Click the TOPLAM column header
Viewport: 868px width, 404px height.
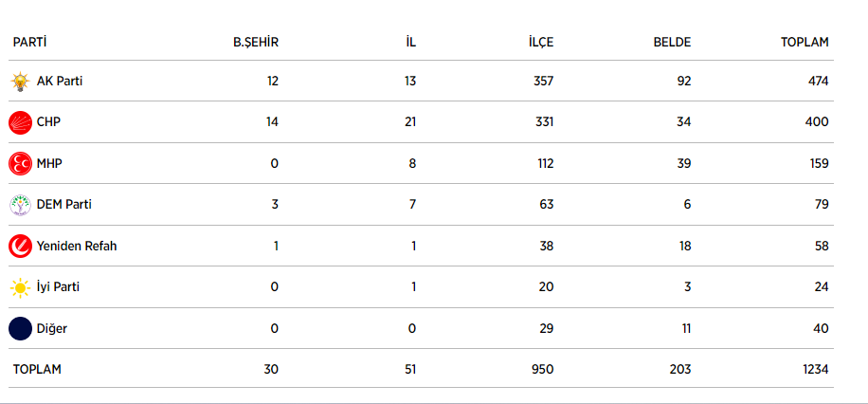tap(805, 43)
